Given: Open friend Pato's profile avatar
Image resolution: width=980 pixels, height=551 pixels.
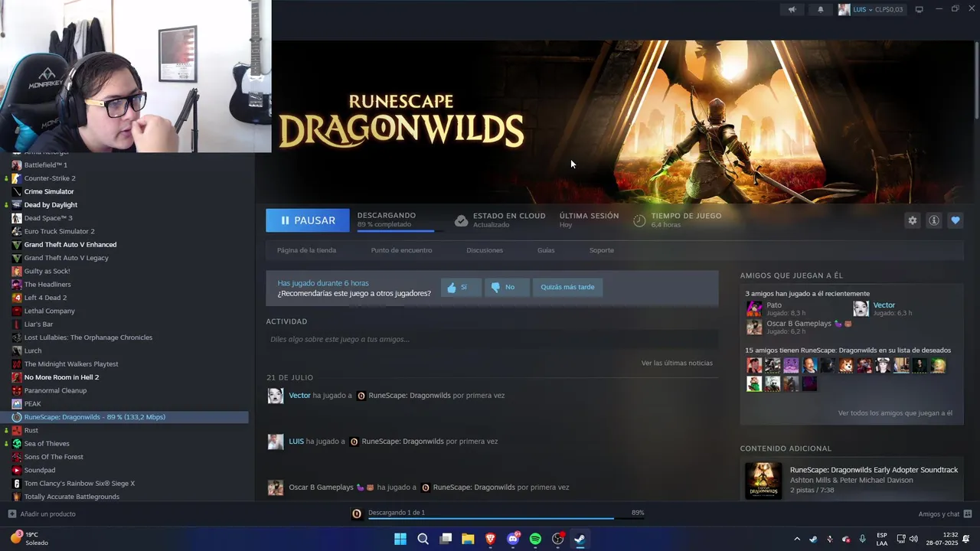Looking at the screenshot, I should click(x=754, y=308).
